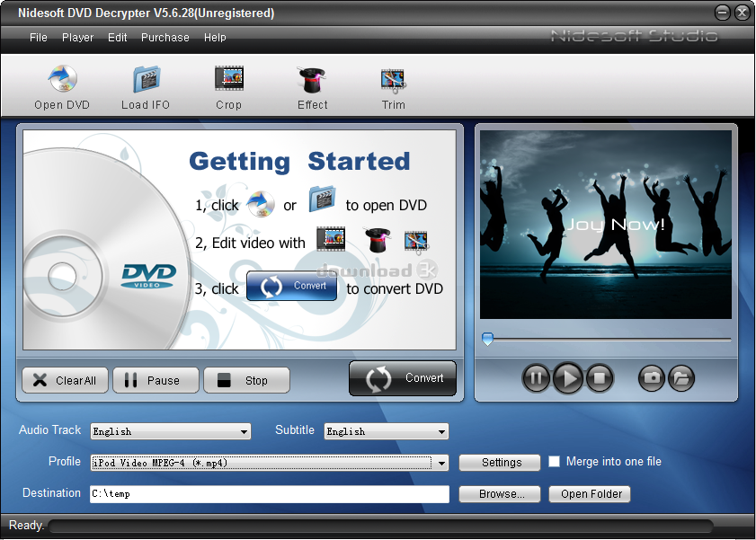This screenshot has height=540, width=756.
Task: Open the Edit menu
Action: point(117,38)
